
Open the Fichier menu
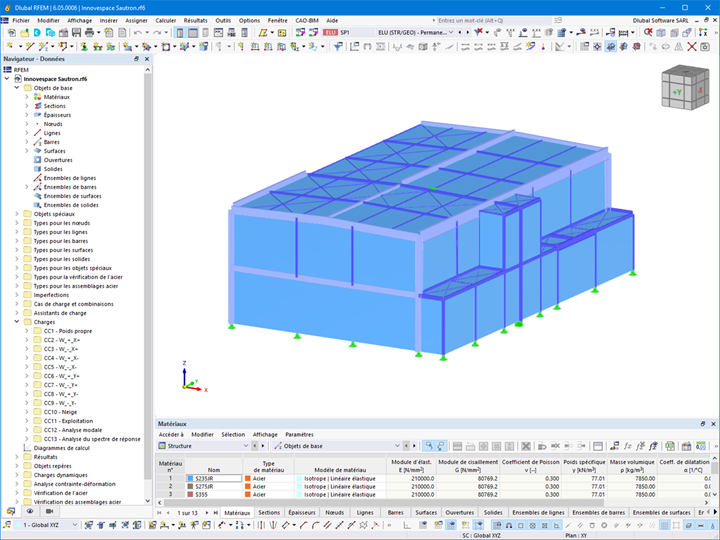[21, 21]
